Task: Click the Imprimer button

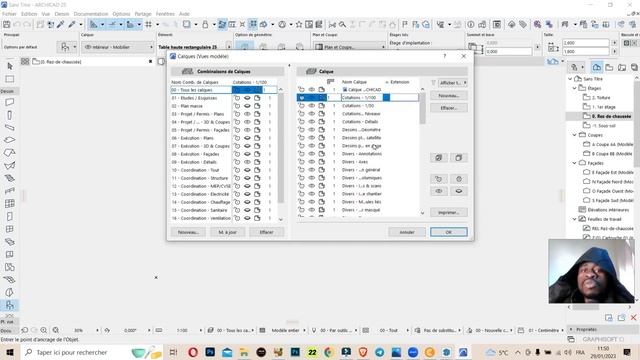Action: [449, 212]
